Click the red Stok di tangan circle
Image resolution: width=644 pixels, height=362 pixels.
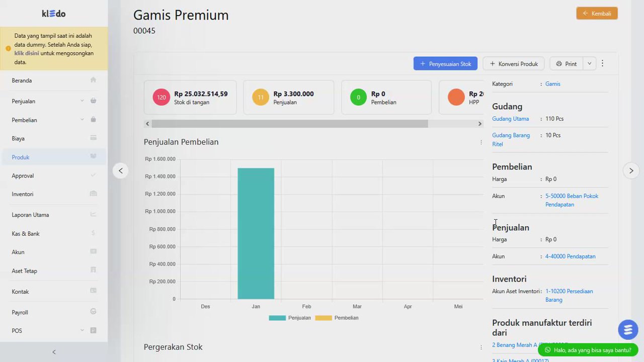point(161,97)
